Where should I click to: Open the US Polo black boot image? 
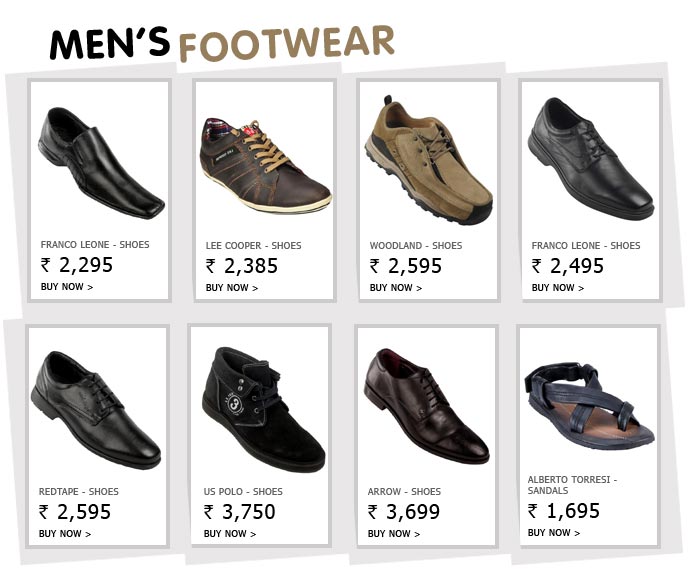pos(259,410)
